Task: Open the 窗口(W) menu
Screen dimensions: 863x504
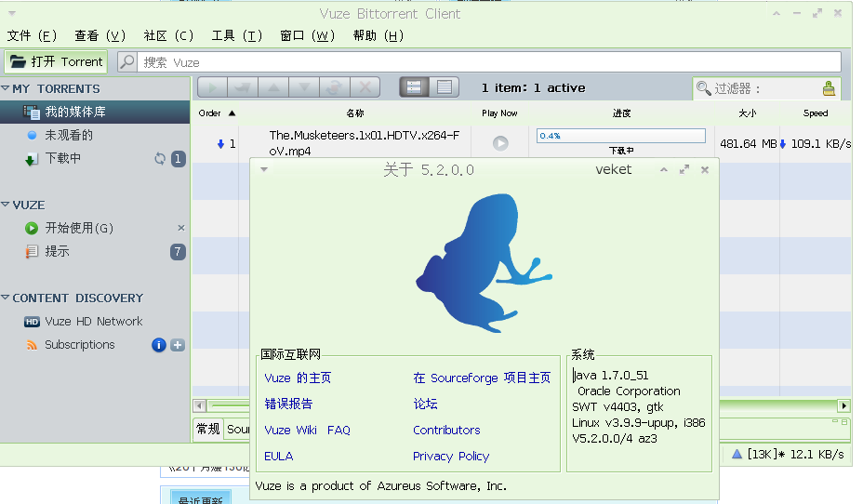Action: pyautogui.click(x=307, y=35)
